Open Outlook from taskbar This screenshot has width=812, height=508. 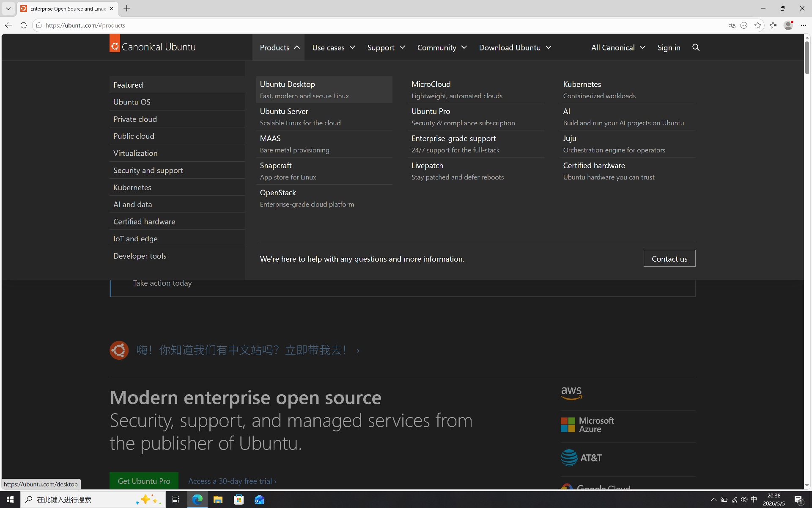pos(259,500)
